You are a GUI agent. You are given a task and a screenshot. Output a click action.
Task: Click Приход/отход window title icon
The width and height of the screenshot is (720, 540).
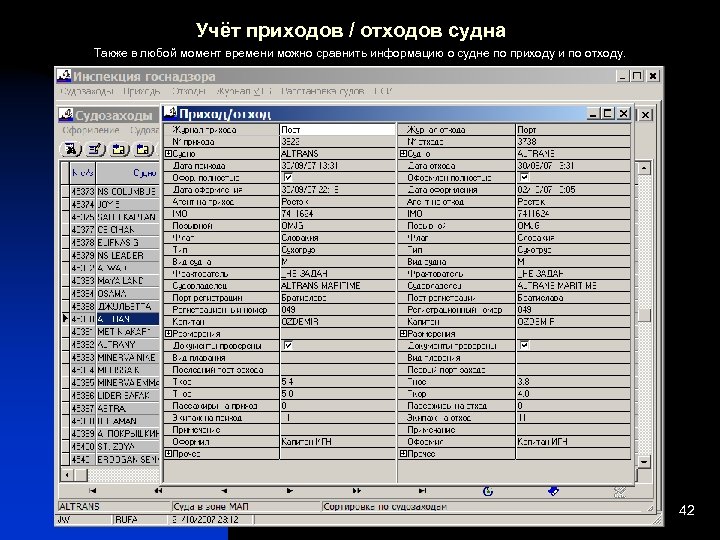[x=170, y=113]
